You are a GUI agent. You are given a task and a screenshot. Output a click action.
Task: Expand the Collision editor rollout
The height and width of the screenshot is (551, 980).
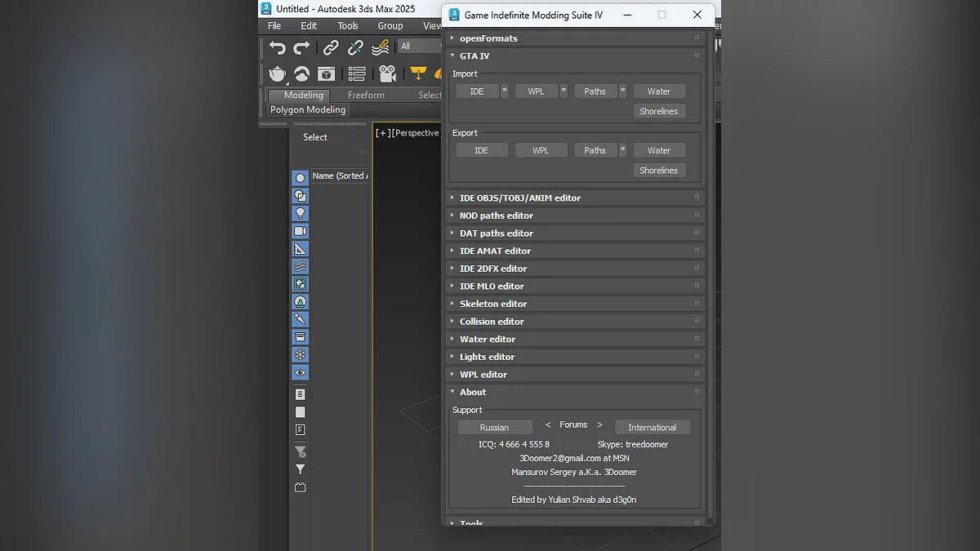click(x=575, y=322)
